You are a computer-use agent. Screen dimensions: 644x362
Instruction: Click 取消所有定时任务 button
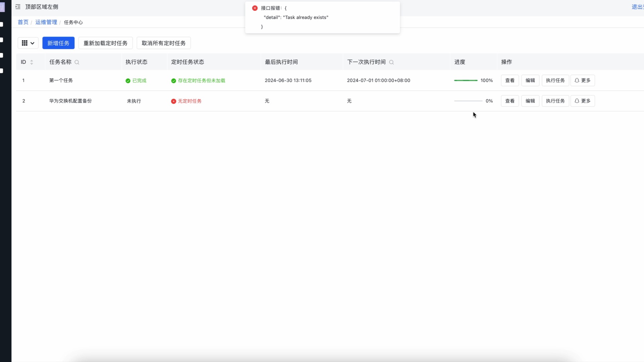click(164, 43)
